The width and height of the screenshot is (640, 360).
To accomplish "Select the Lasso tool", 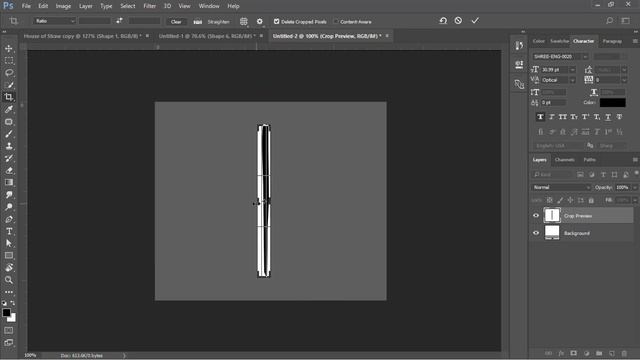I will pyautogui.click(x=9, y=73).
